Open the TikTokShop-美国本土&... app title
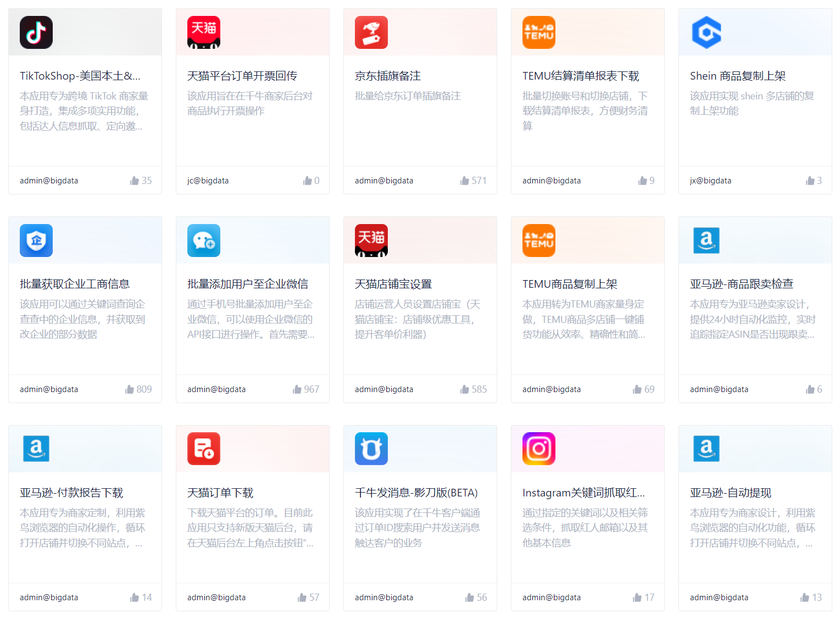The width and height of the screenshot is (840, 620). point(80,76)
